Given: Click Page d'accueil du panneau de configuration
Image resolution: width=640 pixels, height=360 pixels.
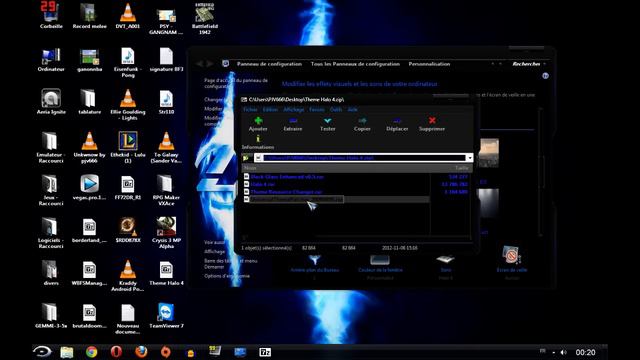Looking at the screenshot, I should 236,83.
